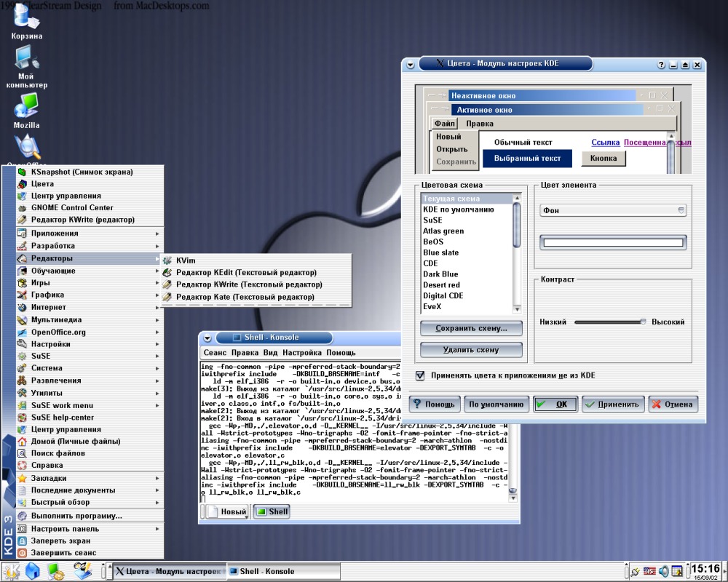Launch Редактор KEdit (Текстовый редактор)

256,272
